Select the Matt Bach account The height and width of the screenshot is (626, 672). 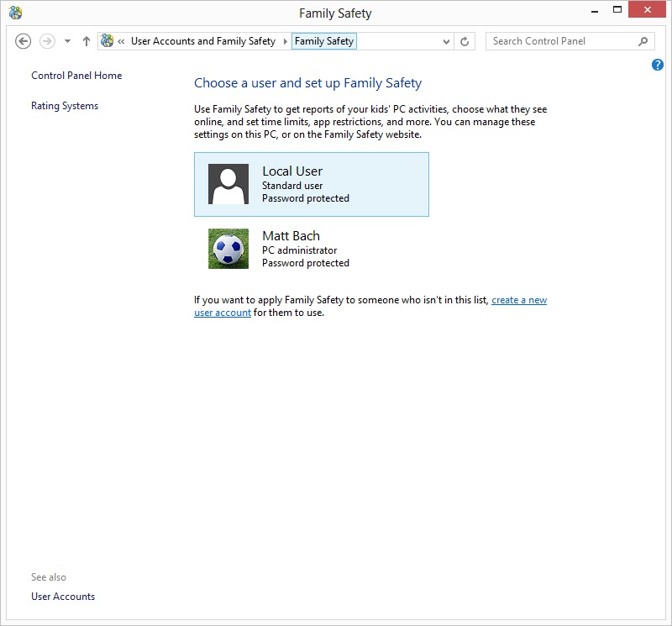312,249
